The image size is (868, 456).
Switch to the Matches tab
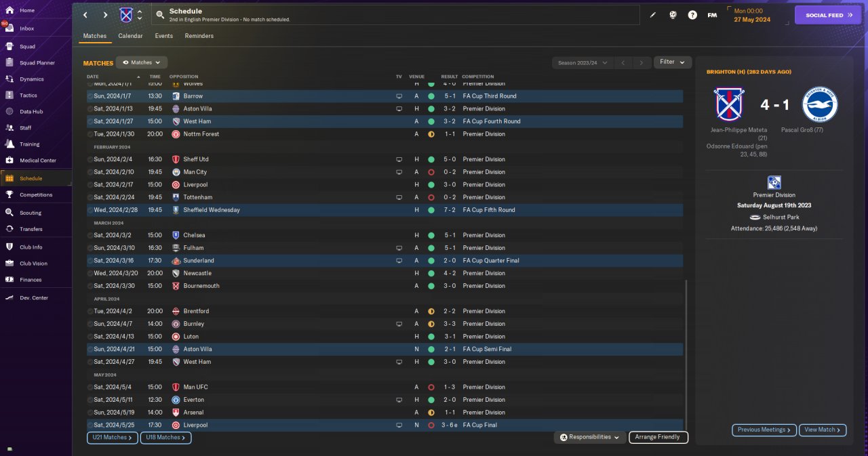(x=95, y=36)
